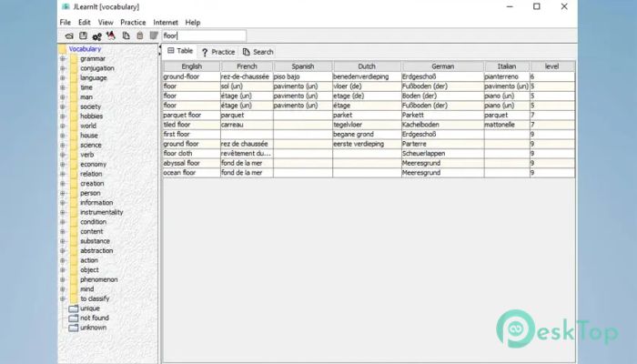Click the Vocabulary root folder icon
The width and height of the screenshot is (637, 364).
[x=62, y=49]
